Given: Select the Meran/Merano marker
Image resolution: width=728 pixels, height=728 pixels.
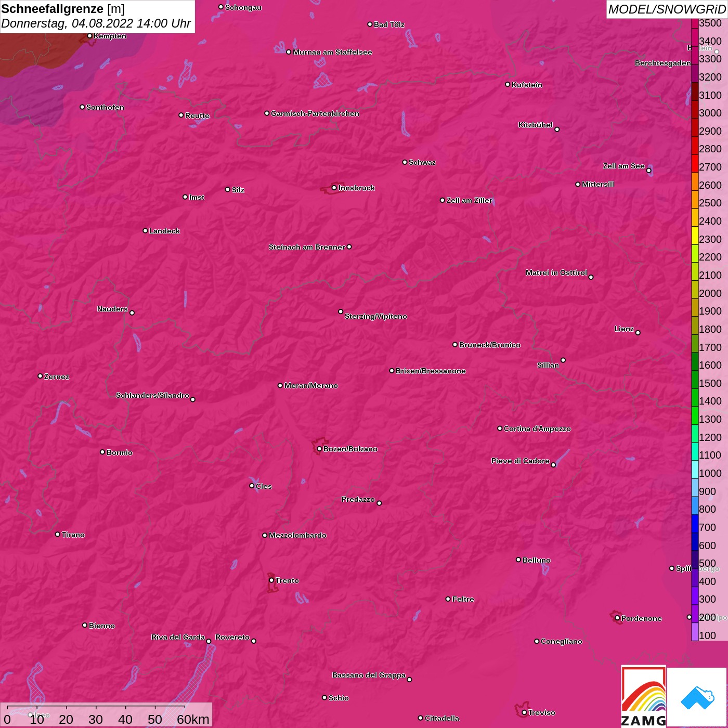Looking at the screenshot, I should coord(280,385).
